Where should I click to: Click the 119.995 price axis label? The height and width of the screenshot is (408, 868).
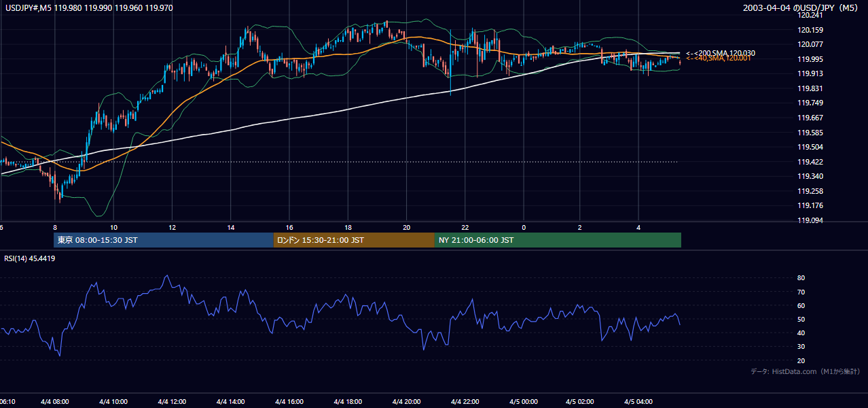pos(810,59)
